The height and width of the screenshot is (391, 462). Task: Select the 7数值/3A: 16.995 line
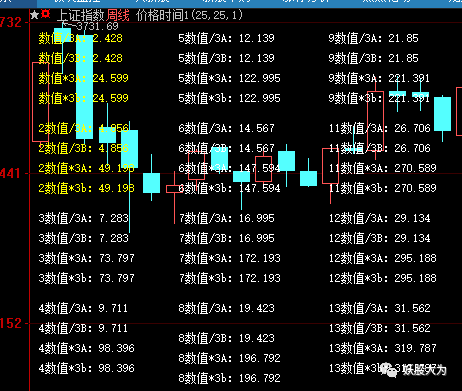click(x=227, y=218)
